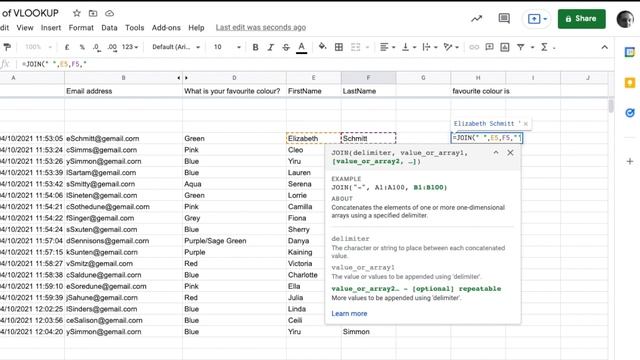Open the borders tool
640x360 pixels.
click(339, 47)
